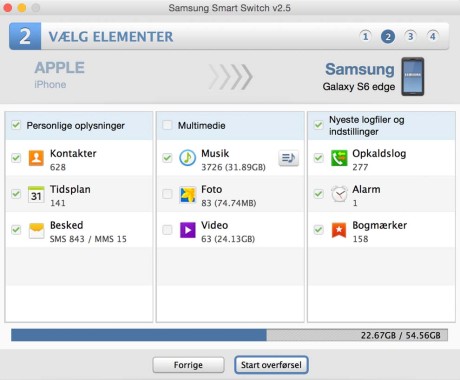Click the green Opkaldslog phone icon
The width and height of the screenshot is (460, 380).
339,158
